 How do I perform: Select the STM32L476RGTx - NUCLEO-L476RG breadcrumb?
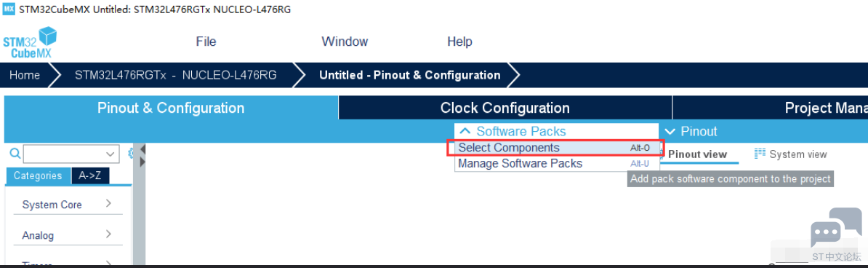coord(176,75)
